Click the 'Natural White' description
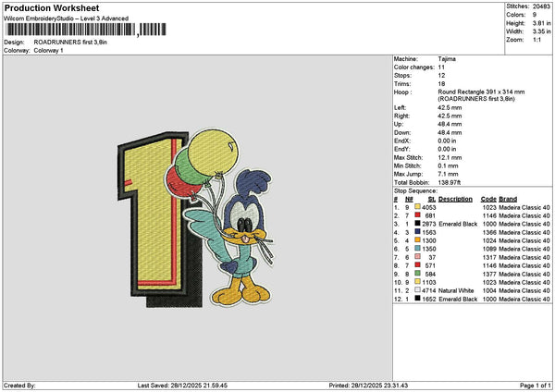This screenshot has width=555, height=392. point(456,290)
